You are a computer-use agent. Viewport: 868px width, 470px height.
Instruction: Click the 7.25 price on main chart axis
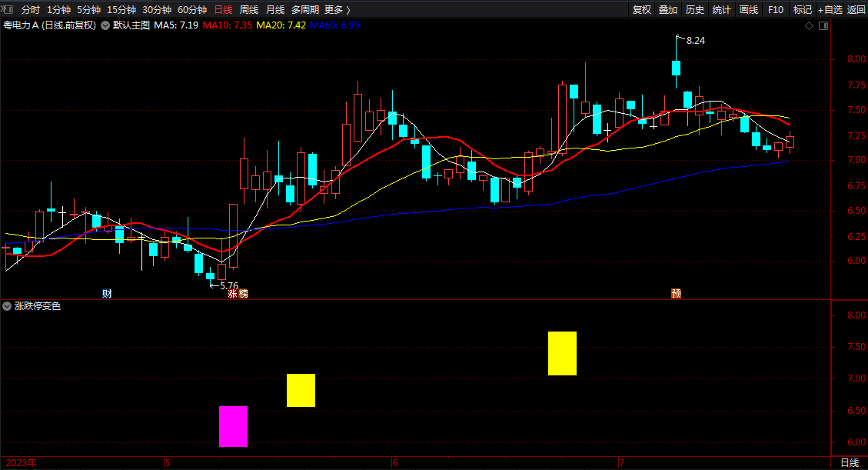click(x=856, y=135)
